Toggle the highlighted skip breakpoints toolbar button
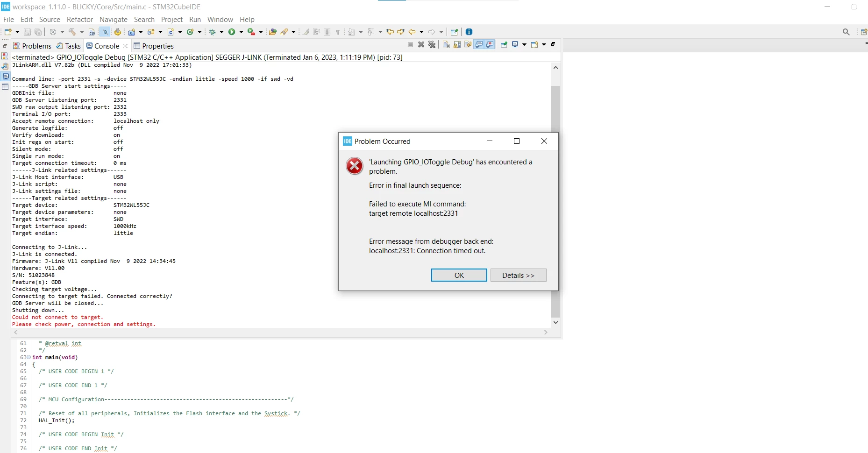The width and height of the screenshot is (868, 453). pos(105,32)
